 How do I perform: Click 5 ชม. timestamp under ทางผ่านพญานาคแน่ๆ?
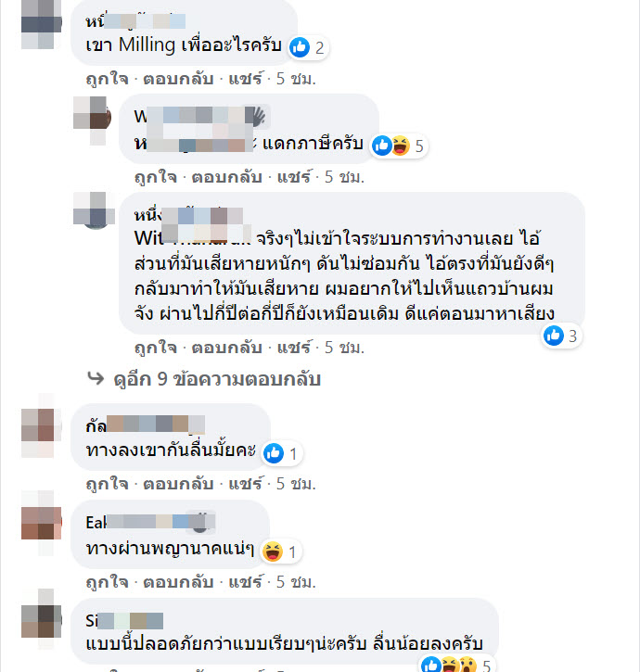click(296, 582)
